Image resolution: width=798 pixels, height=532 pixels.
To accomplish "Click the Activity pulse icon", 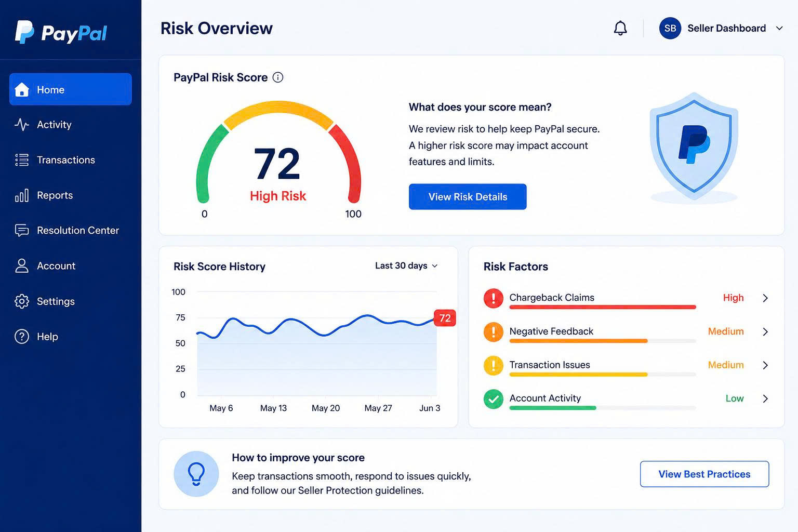I will [x=22, y=125].
